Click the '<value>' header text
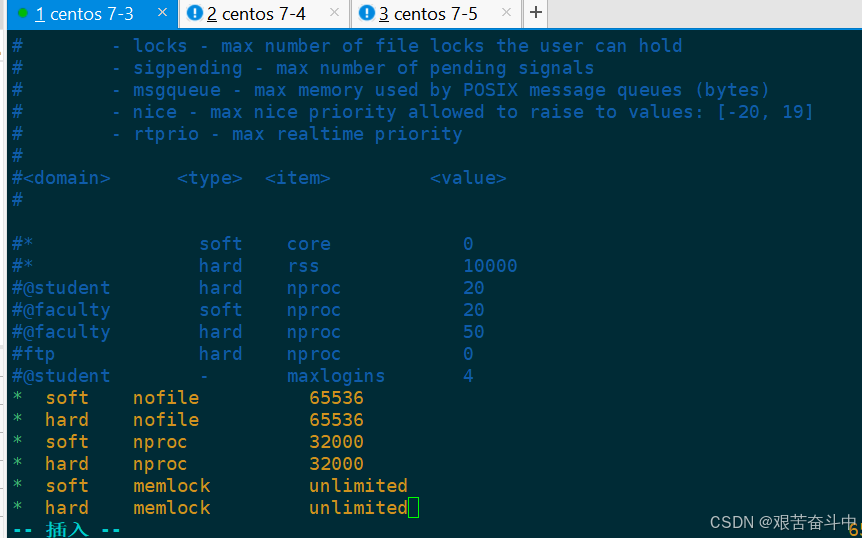This screenshot has width=862, height=538. 468,178
